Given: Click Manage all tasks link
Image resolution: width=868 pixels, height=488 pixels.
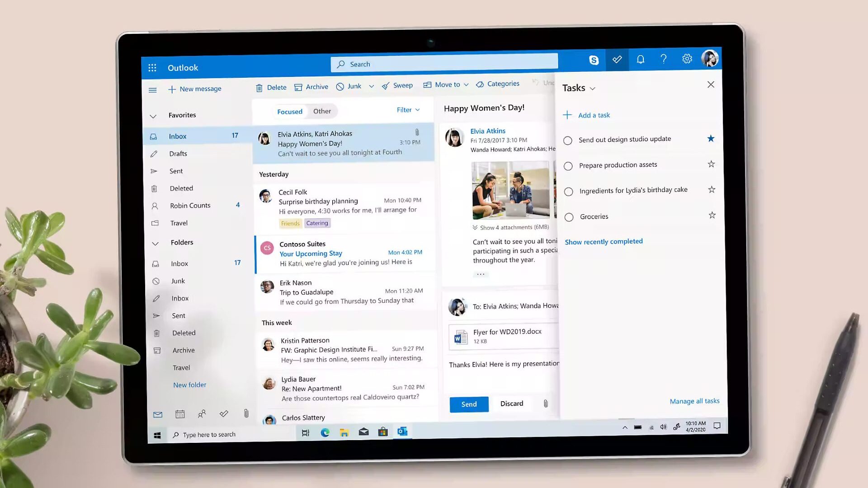Looking at the screenshot, I should click(694, 400).
